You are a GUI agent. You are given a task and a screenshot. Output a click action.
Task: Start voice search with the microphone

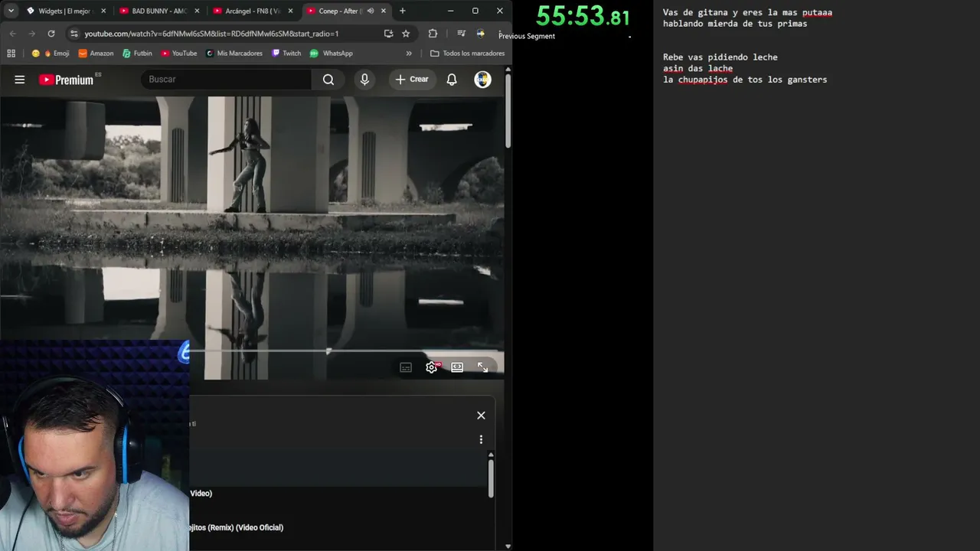point(364,80)
